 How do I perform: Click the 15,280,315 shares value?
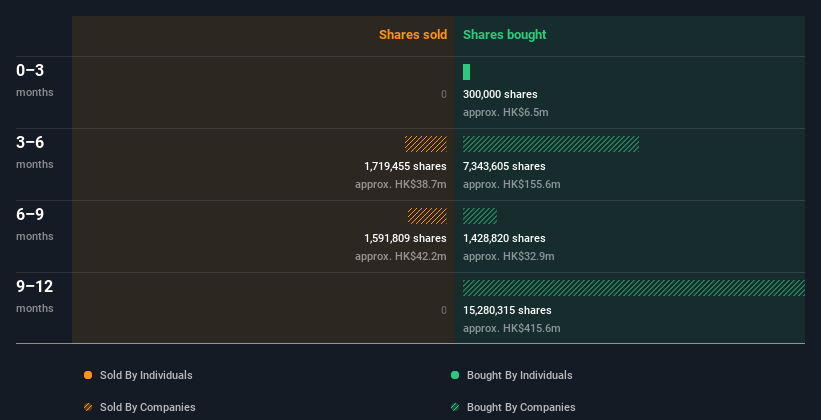tap(507, 310)
